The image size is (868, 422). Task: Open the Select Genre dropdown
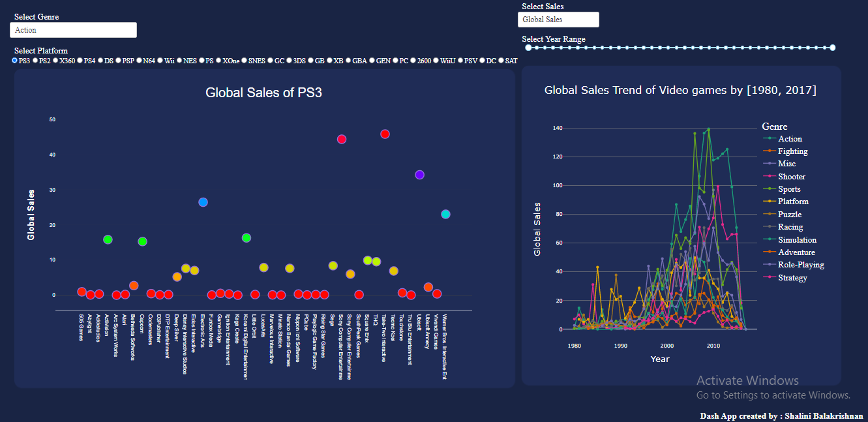[x=72, y=29]
